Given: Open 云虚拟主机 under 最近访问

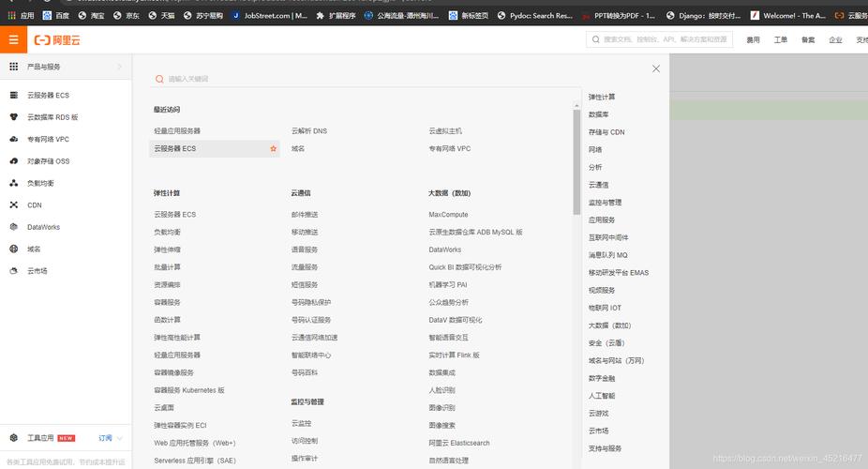Looking at the screenshot, I should [x=445, y=131].
